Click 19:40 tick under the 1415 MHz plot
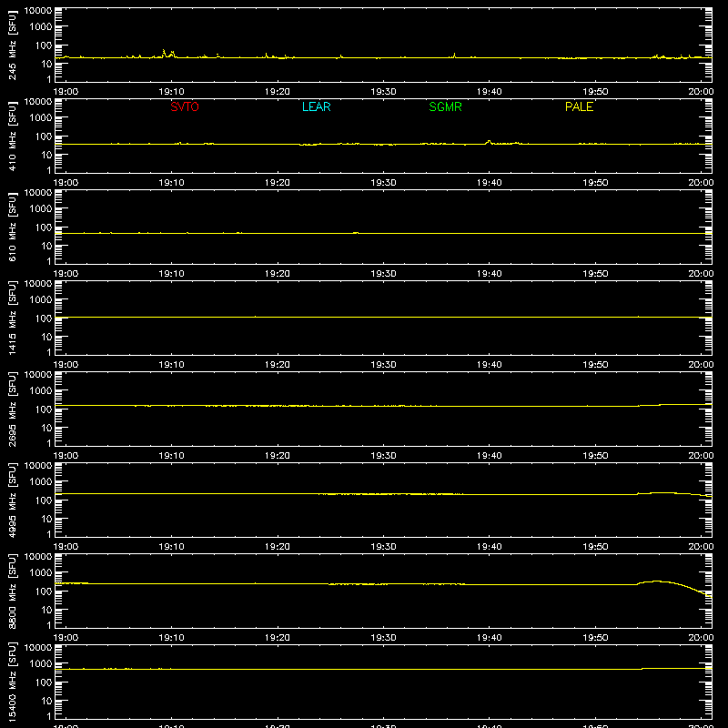The image size is (728, 728). (490, 365)
